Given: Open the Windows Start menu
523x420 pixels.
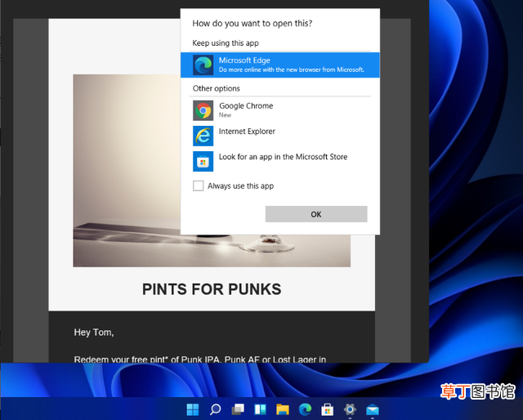Looking at the screenshot, I should point(193,409).
